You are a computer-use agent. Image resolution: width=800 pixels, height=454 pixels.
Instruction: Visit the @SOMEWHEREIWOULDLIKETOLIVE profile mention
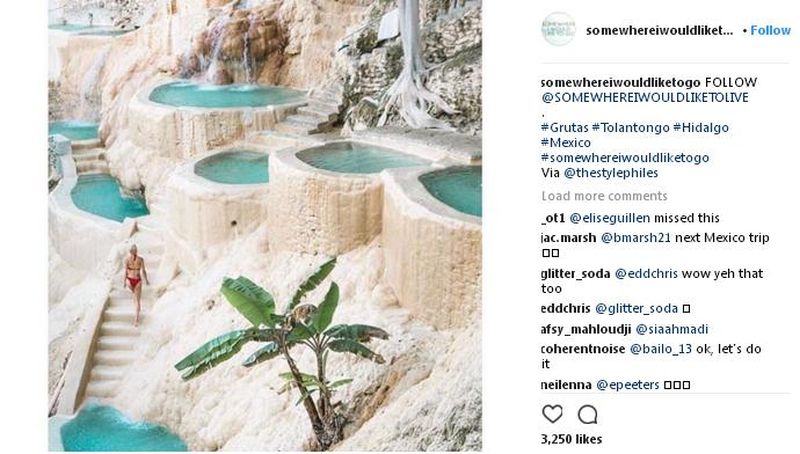(x=645, y=97)
